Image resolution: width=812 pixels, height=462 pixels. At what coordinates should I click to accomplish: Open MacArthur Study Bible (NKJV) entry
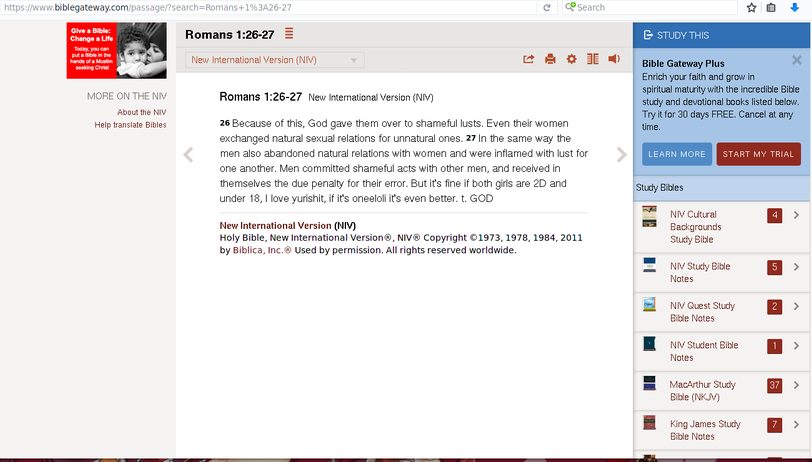point(702,391)
